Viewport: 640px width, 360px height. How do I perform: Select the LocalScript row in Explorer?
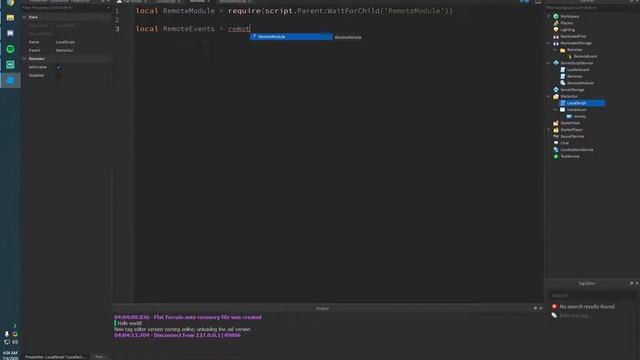582,103
